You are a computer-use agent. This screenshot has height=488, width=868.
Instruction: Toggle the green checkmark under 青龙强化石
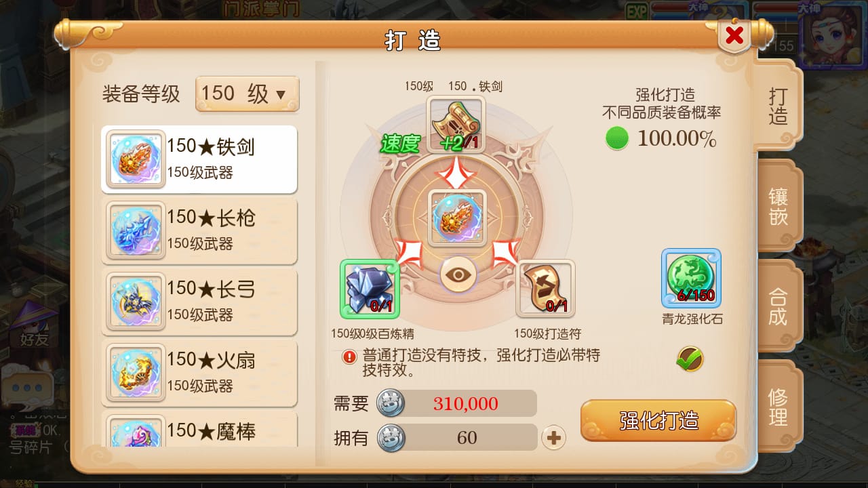click(x=690, y=359)
